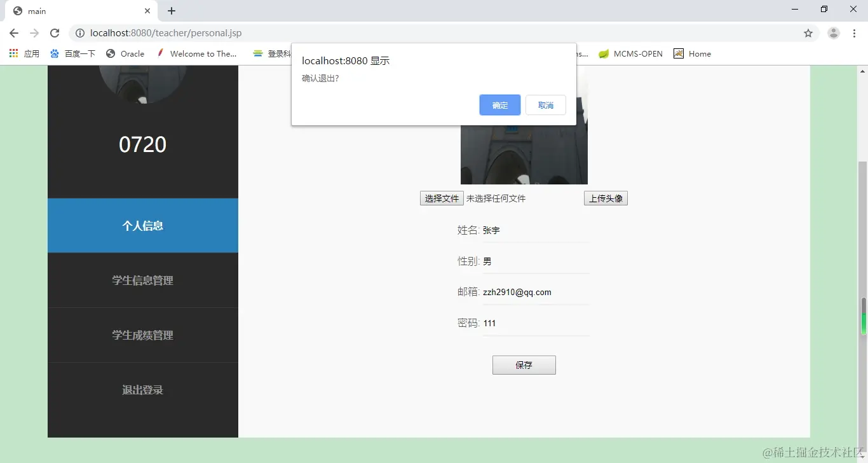Click the 保存 save button
This screenshot has width=868, height=463.
(524, 364)
